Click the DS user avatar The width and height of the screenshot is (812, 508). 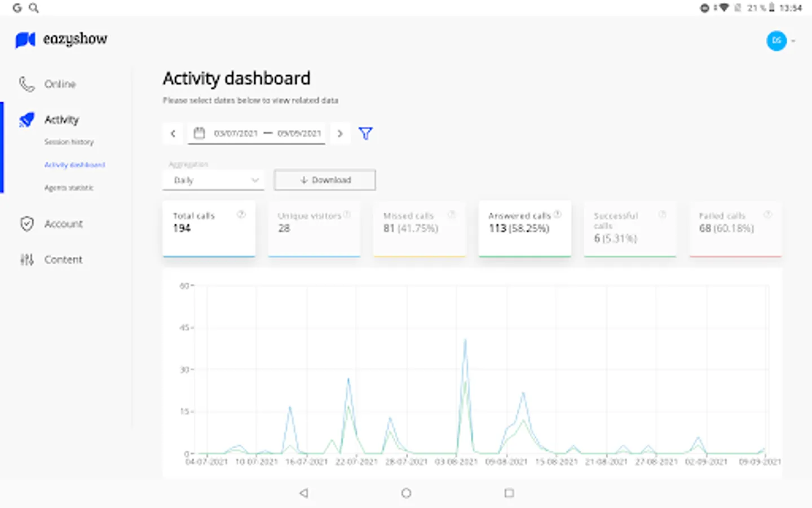pos(776,41)
